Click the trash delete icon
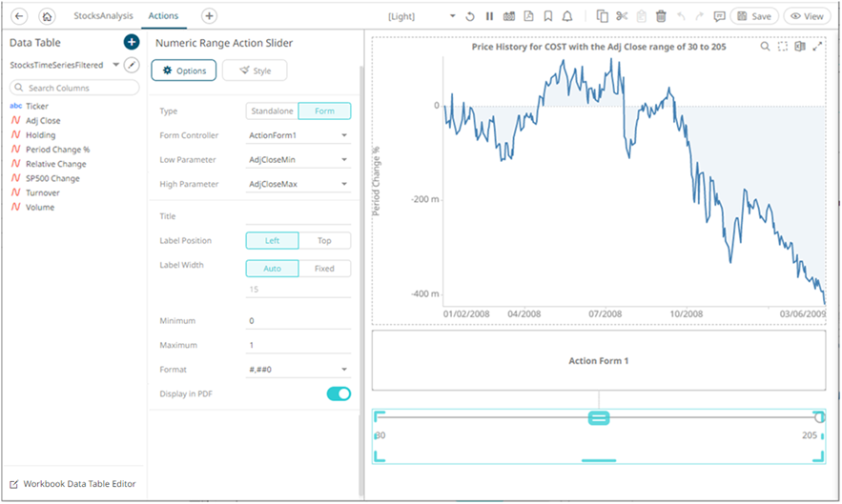This screenshot has width=842, height=504. pos(661,16)
